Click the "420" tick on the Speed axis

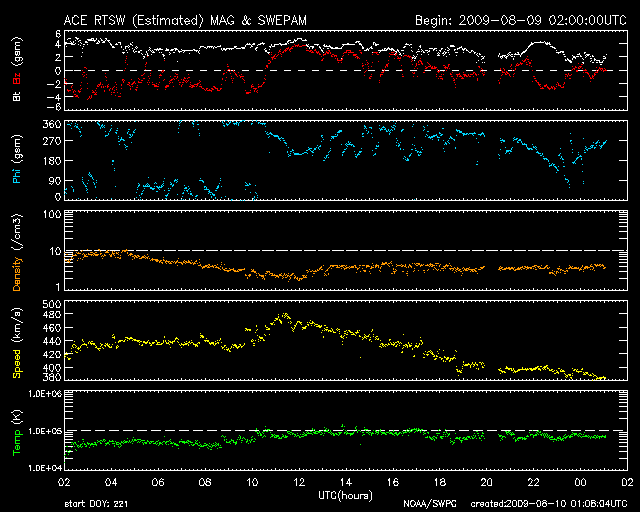point(52,354)
